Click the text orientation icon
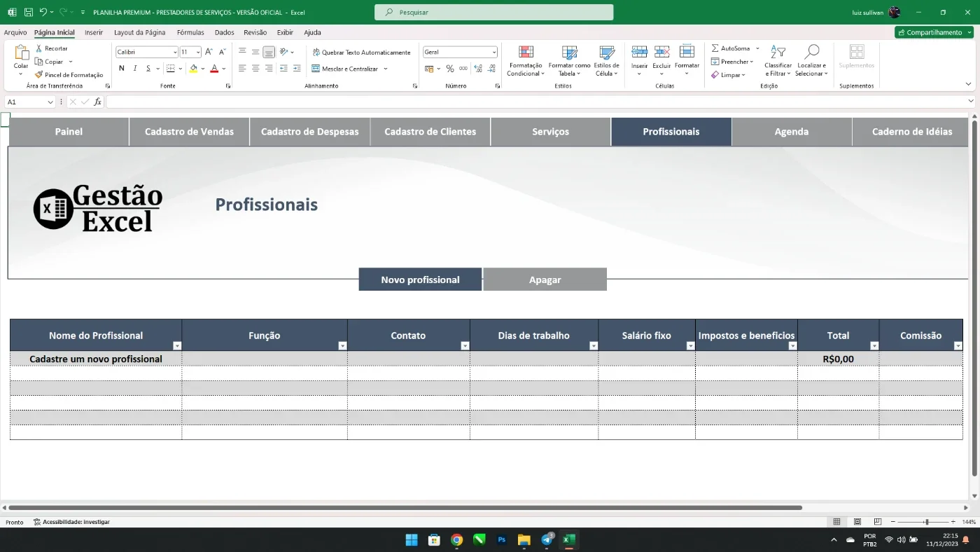 (x=284, y=52)
